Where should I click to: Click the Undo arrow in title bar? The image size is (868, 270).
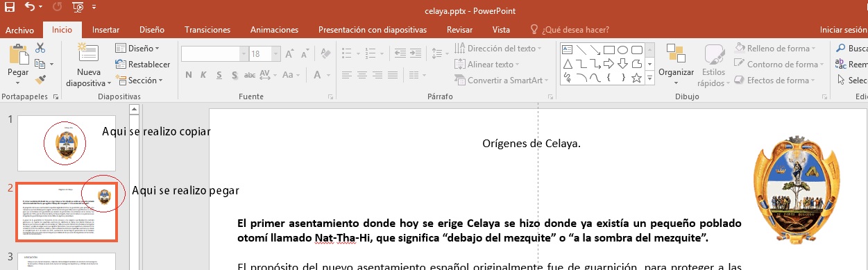coord(30,8)
